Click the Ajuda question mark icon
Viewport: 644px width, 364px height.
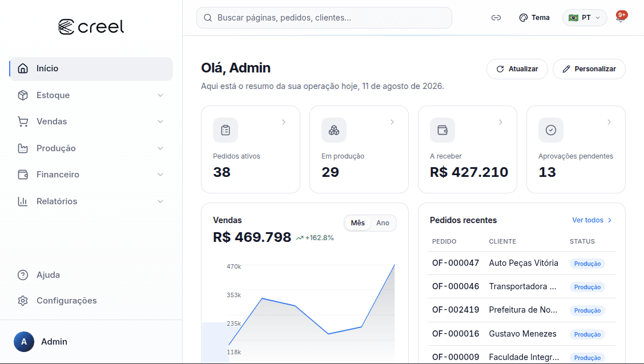pos(23,275)
